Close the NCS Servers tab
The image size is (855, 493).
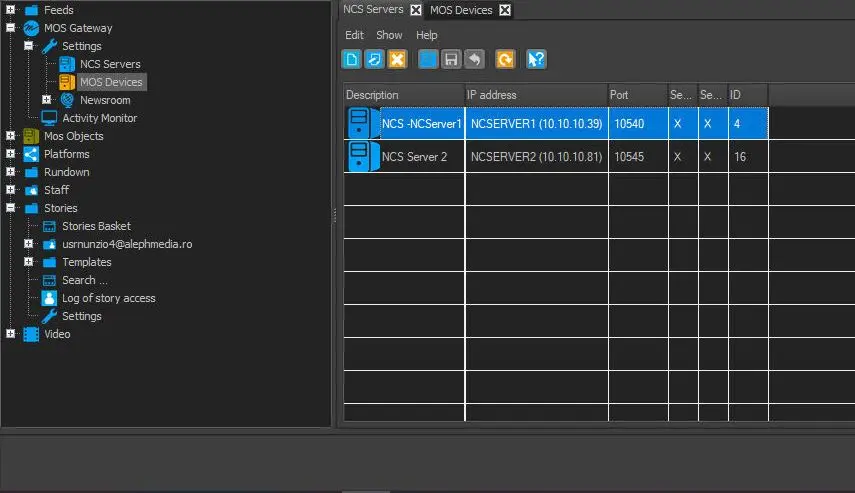(x=415, y=10)
